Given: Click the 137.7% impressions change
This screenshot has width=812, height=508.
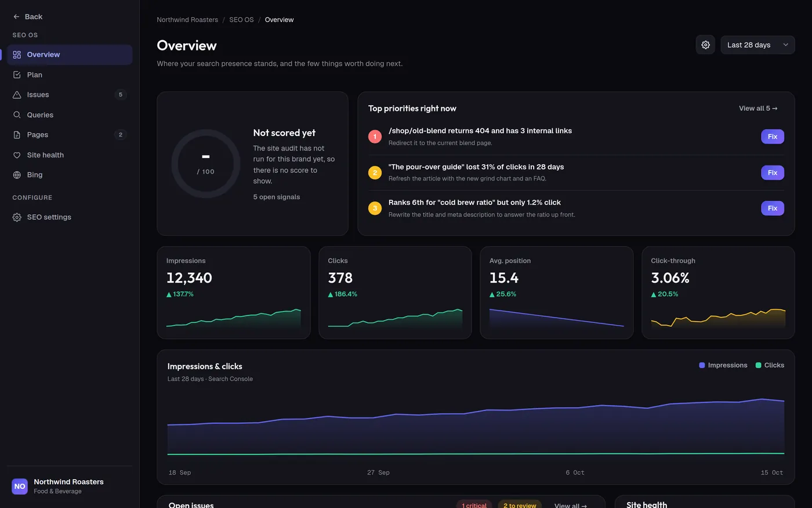Looking at the screenshot, I should [180, 294].
